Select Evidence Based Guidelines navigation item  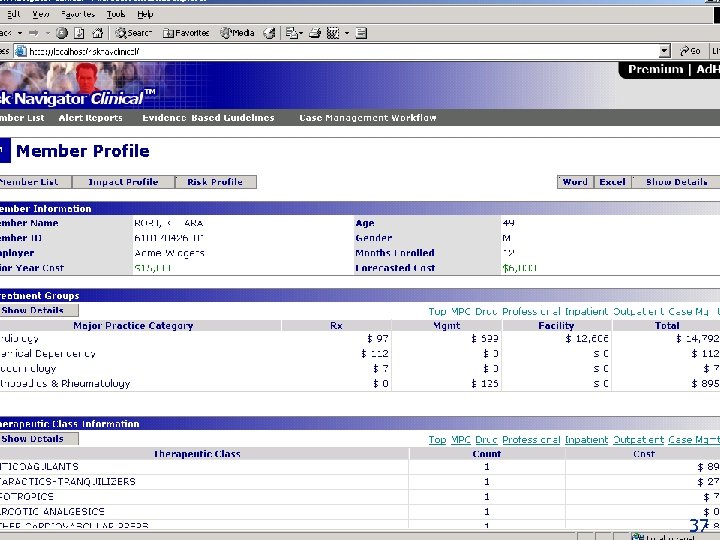click(208, 118)
